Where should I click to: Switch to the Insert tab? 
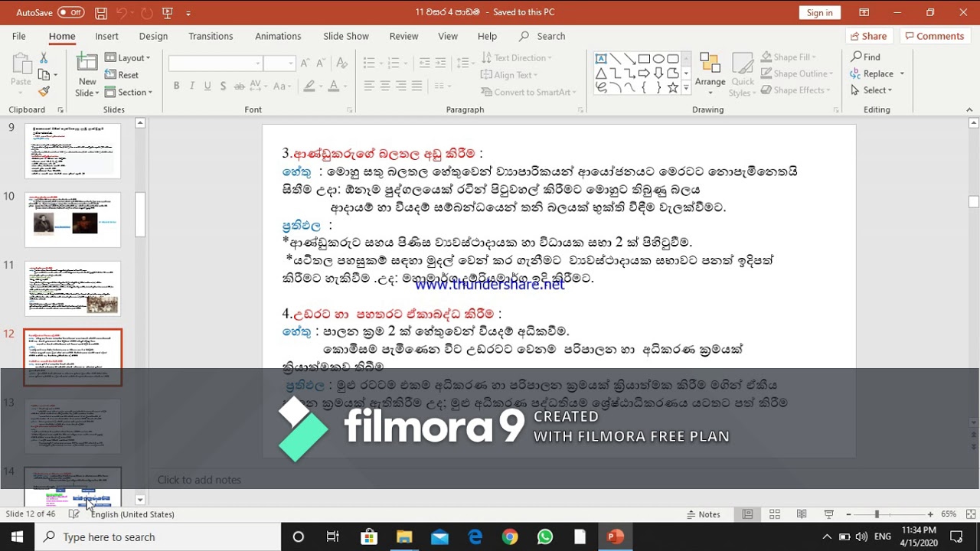[x=106, y=36]
